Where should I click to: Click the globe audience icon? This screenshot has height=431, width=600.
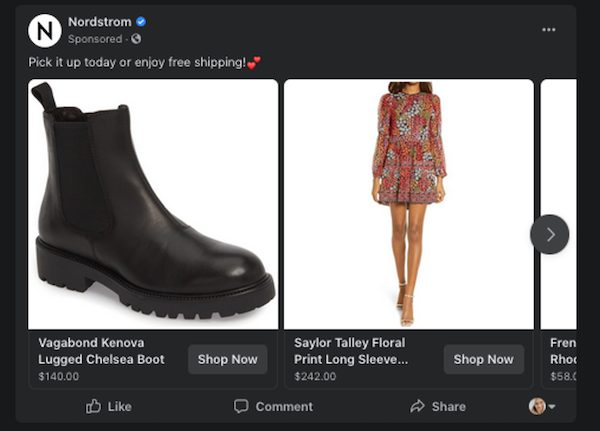click(136, 39)
